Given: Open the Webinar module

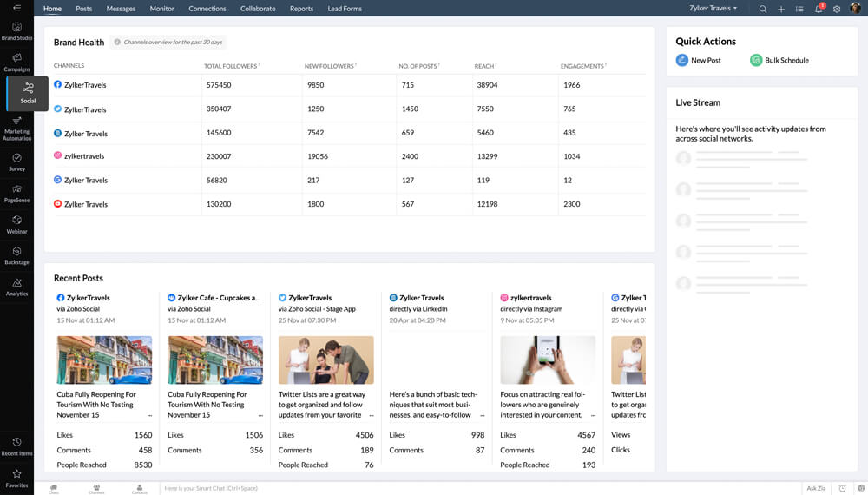Looking at the screenshot, I should click(x=16, y=225).
